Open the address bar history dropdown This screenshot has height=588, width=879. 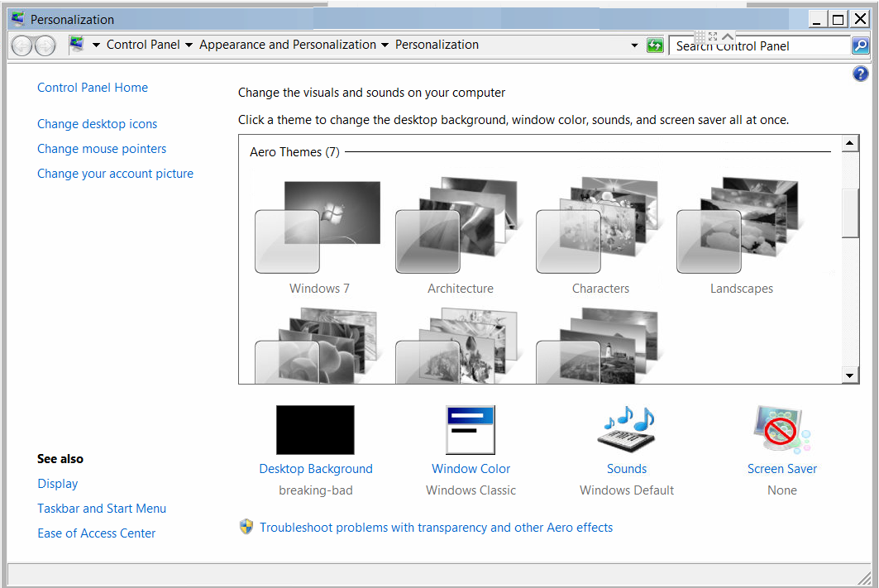click(x=634, y=45)
